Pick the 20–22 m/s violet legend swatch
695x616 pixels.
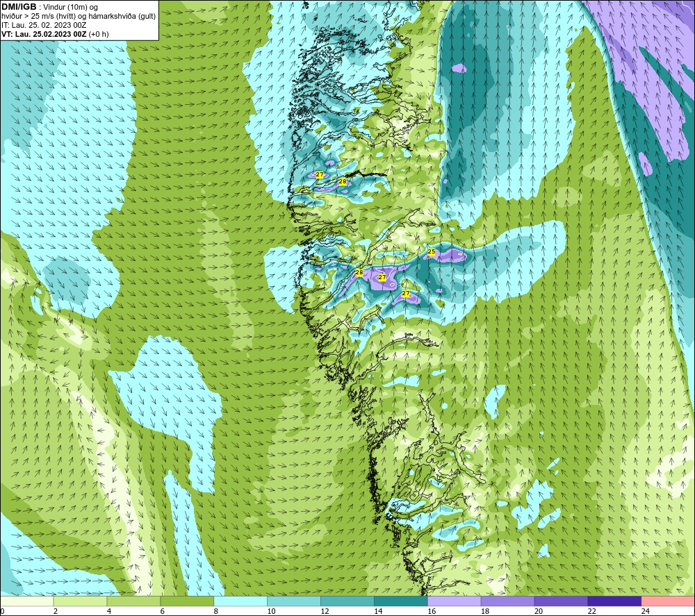point(561,601)
